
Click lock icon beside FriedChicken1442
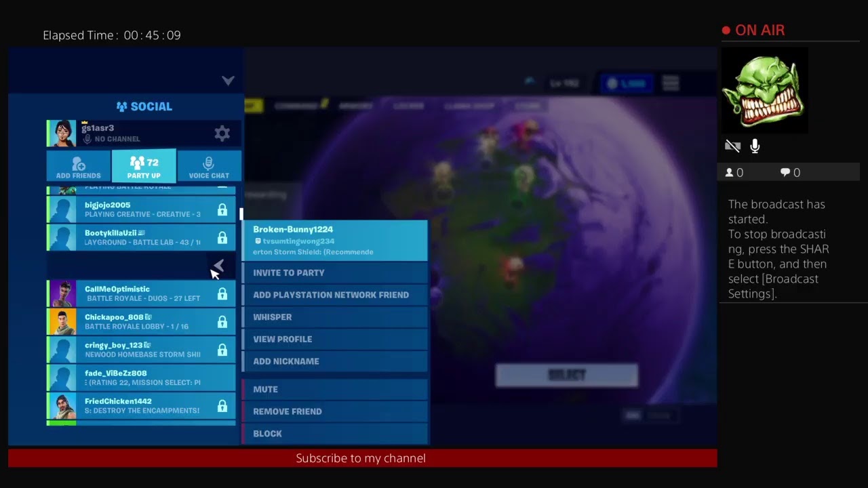(222, 406)
